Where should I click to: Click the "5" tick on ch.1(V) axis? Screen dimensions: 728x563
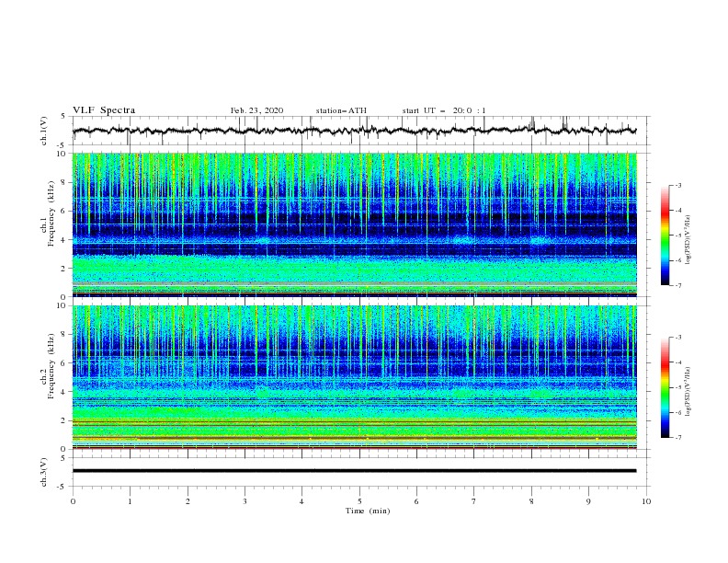coord(63,116)
